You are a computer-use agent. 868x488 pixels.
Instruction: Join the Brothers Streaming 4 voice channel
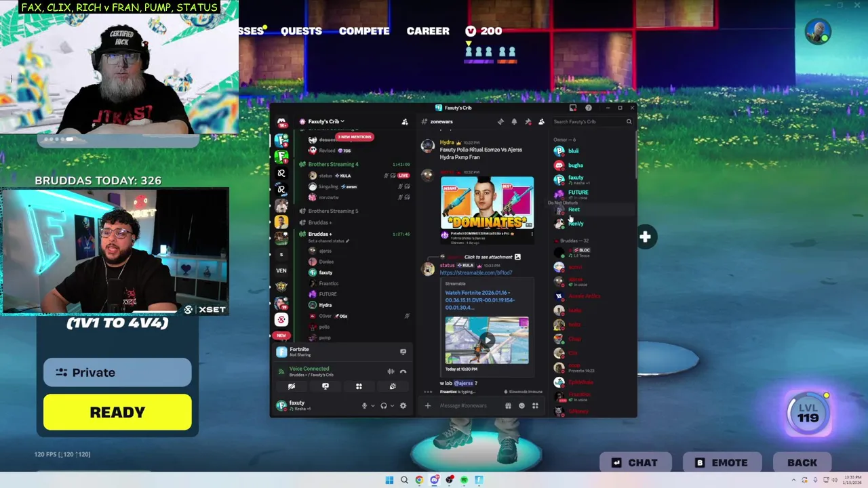pos(333,165)
